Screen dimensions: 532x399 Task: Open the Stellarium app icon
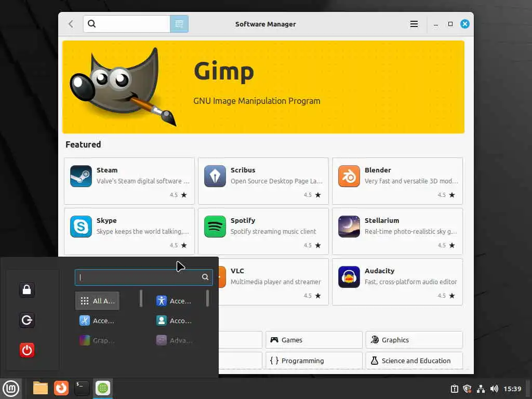(349, 227)
